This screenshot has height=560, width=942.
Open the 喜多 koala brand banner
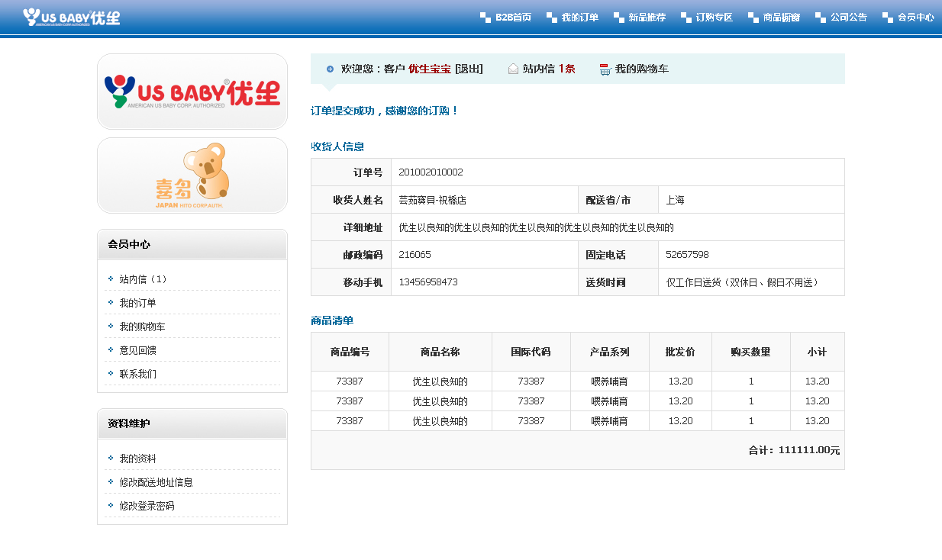pos(192,175)
